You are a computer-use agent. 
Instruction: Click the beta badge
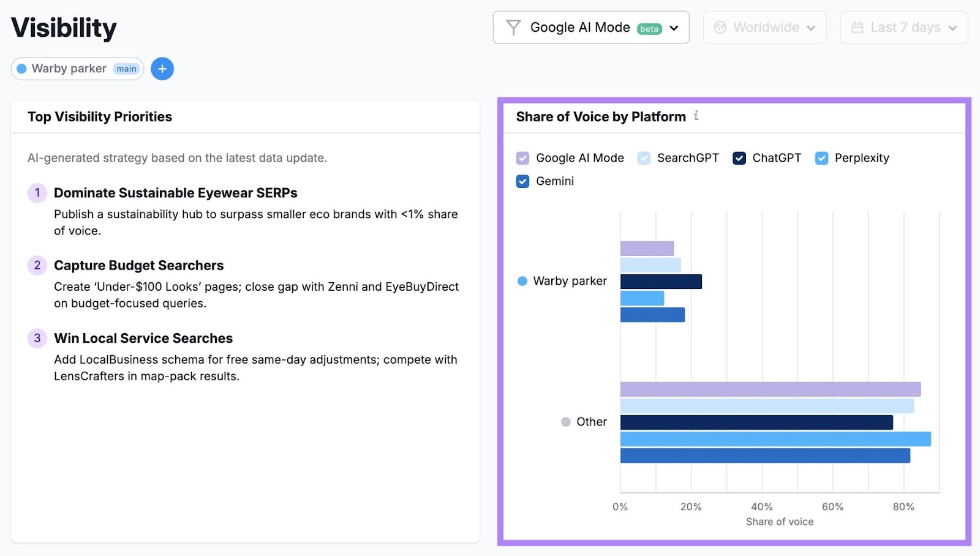(649, 29)
